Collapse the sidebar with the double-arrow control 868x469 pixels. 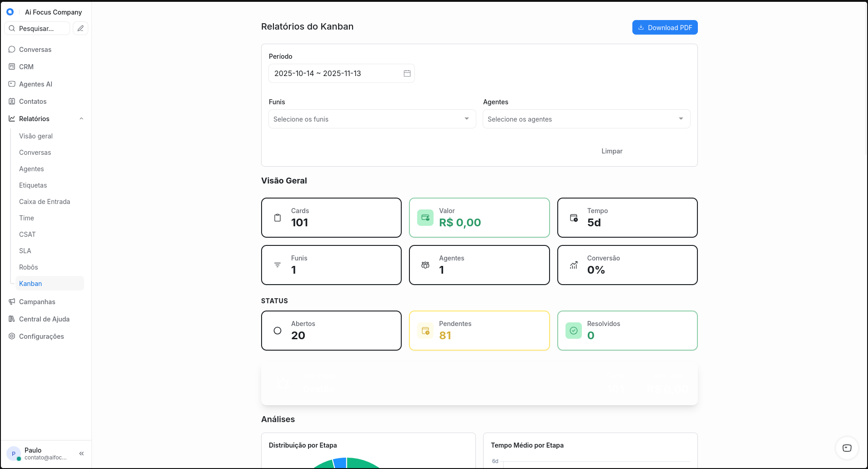coord(82,454)
